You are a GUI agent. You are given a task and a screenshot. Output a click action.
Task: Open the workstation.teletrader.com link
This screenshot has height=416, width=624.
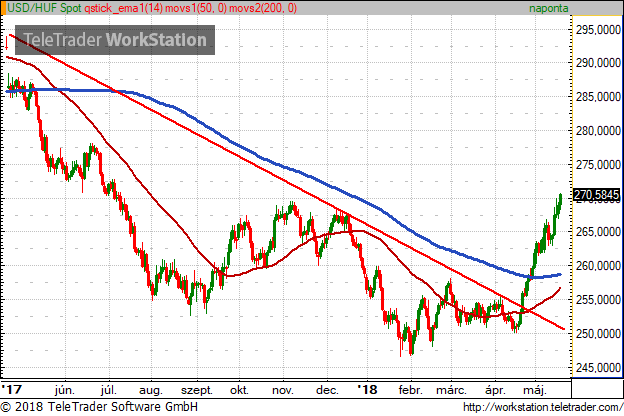[543, 407]
